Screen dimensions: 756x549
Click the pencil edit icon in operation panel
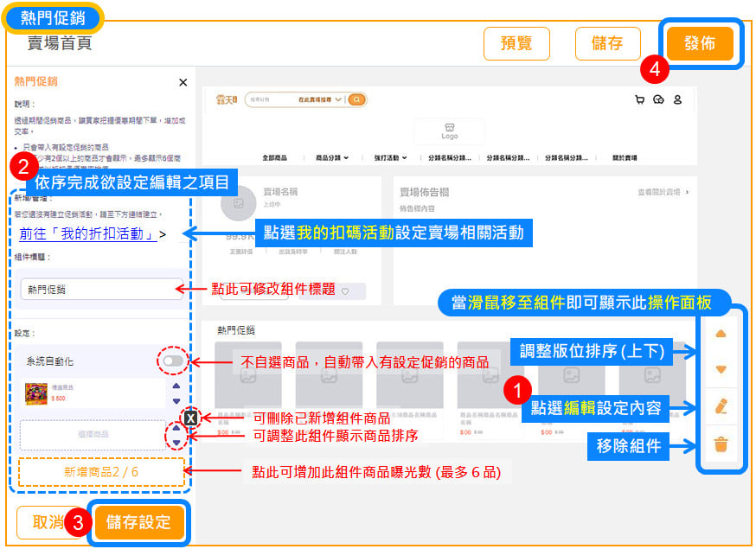[x=721, y=405]
